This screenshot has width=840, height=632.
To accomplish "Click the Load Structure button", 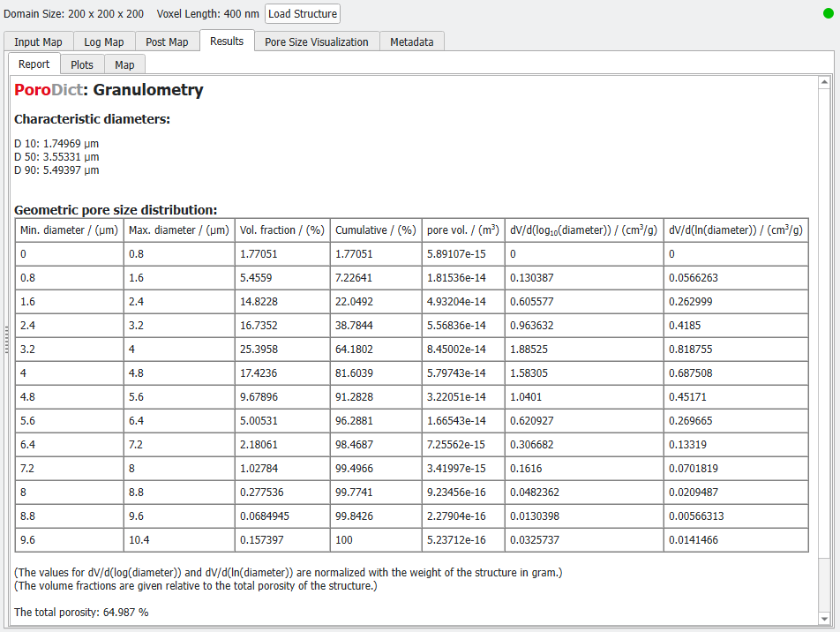I will point(302,14).
